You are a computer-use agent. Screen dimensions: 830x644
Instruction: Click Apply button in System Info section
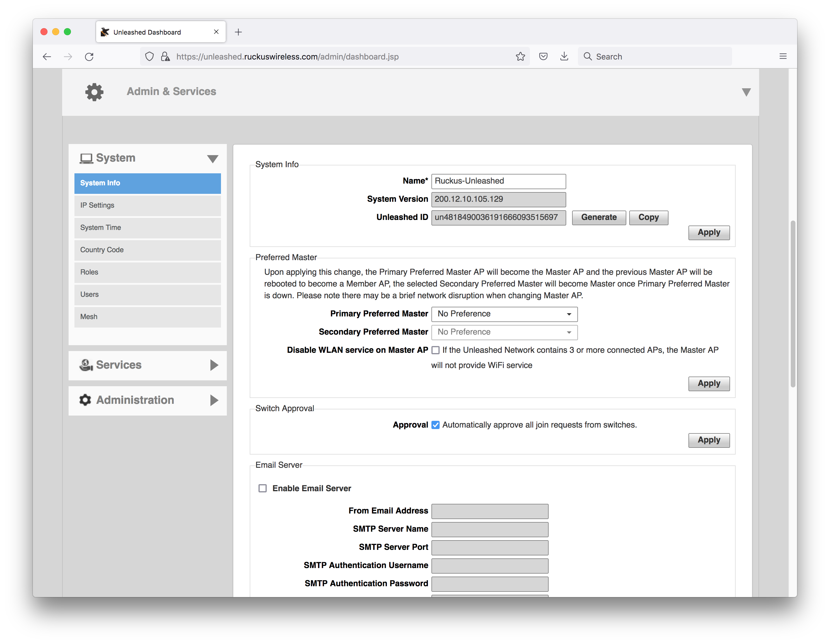coord(708,232)
